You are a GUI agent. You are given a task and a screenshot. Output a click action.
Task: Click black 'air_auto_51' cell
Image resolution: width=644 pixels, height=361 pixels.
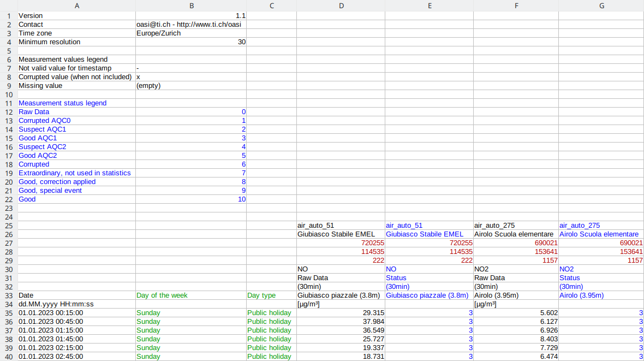pos(341,226)
